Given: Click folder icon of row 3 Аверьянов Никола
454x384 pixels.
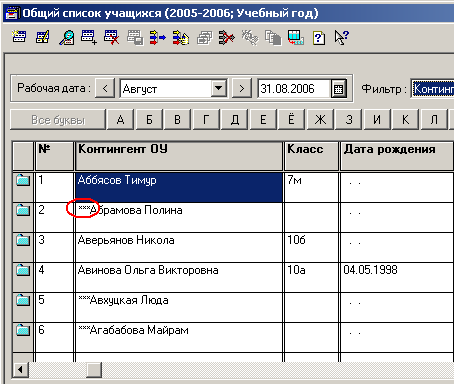Looking at the screenshot, I should 23,240.
